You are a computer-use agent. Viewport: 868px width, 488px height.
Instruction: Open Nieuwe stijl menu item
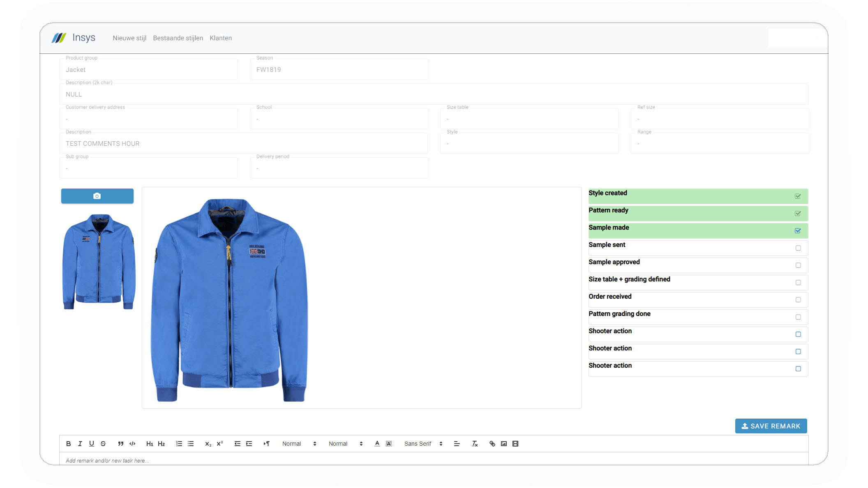(129, 38)
